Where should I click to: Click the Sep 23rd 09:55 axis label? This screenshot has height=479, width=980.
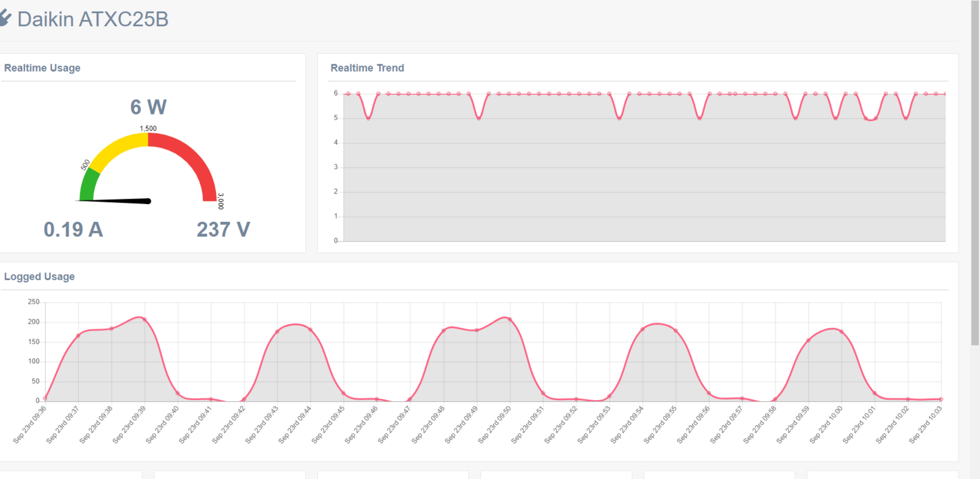[x=660, y=424]
